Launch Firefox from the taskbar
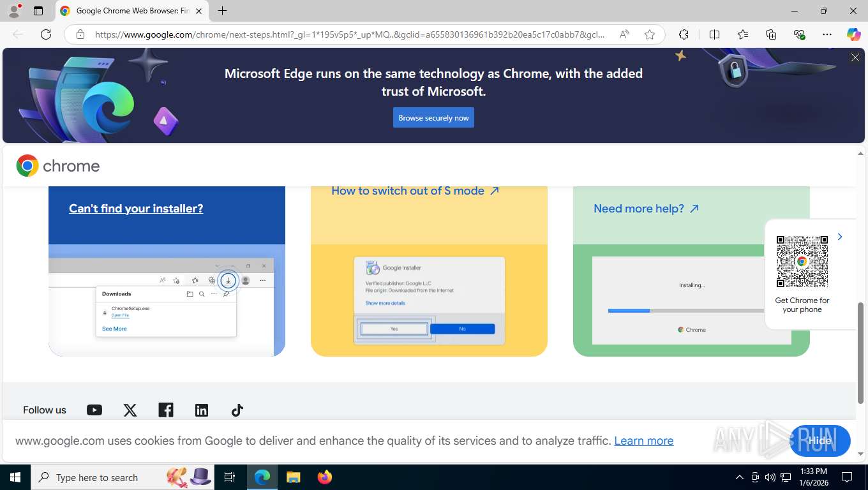Viewport: 868px width, 490px height. [325, 477]
